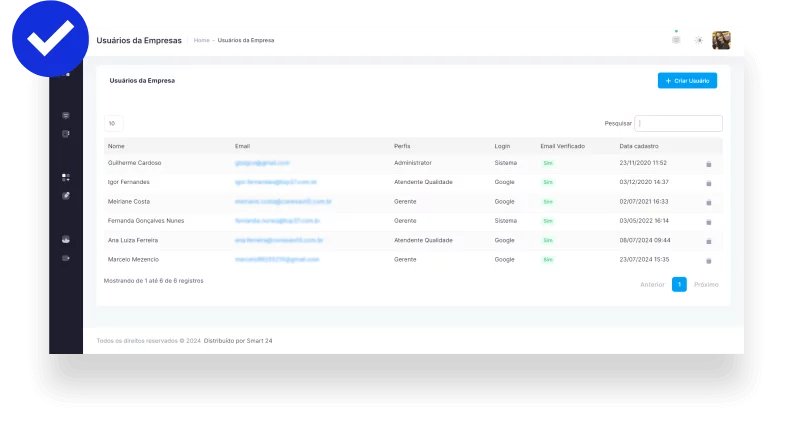The width and height of the screenshot is (794, 437).
Task: Click the name Meiriane Costa
Action: point(129,202)
